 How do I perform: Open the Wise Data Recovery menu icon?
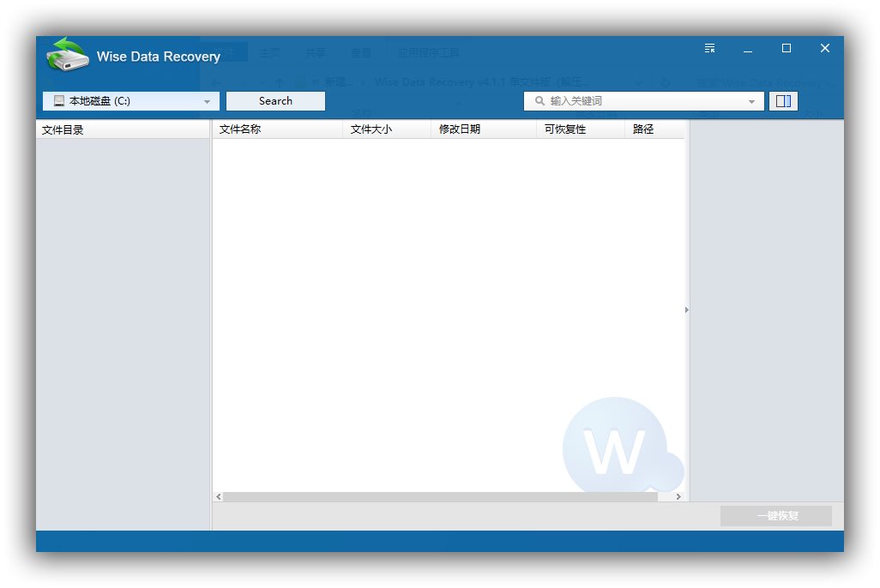click(x=710, y=48)
